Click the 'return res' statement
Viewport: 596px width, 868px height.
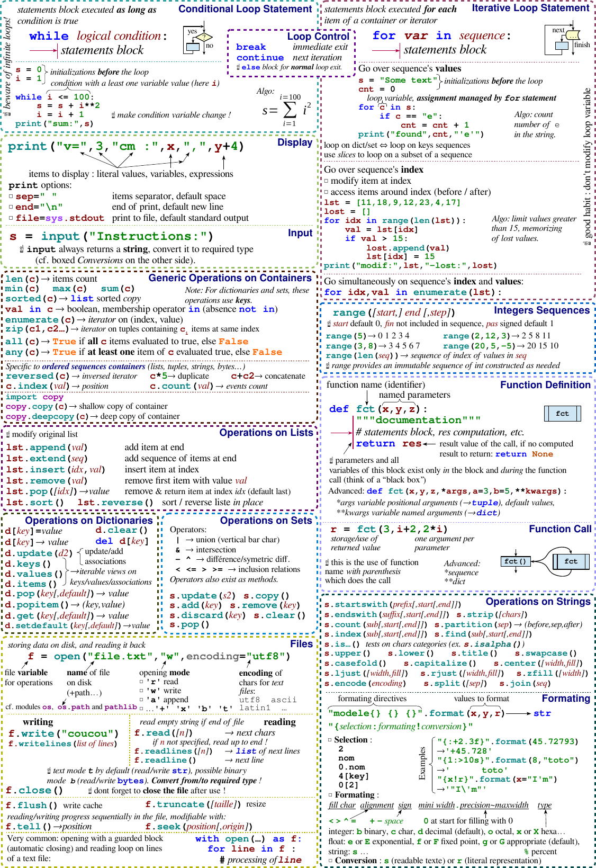389,444
